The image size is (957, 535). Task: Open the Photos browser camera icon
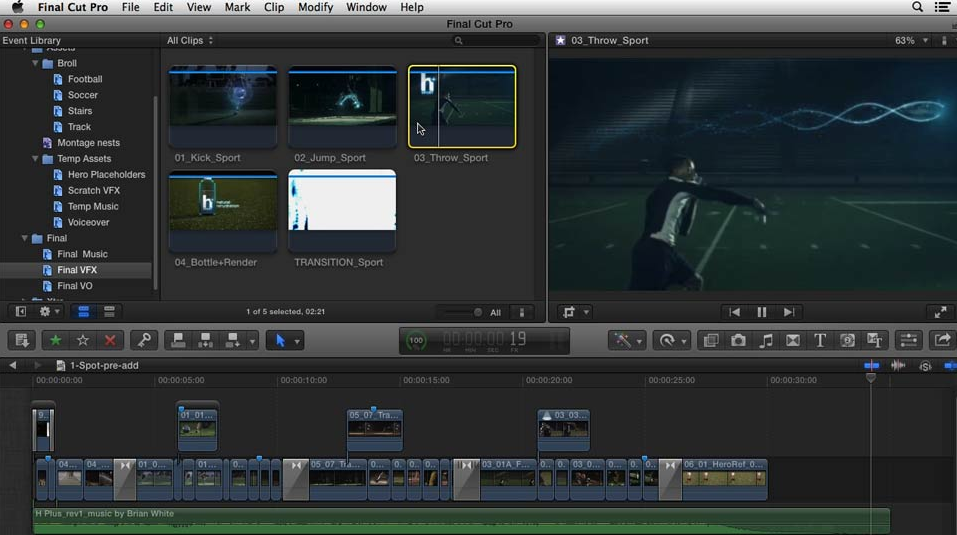click(738, 341)
